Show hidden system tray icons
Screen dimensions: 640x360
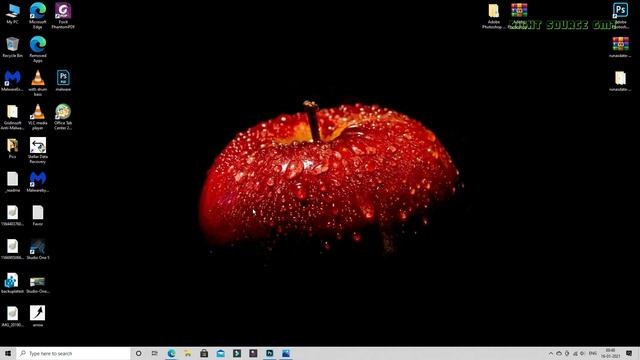point(551,353)
